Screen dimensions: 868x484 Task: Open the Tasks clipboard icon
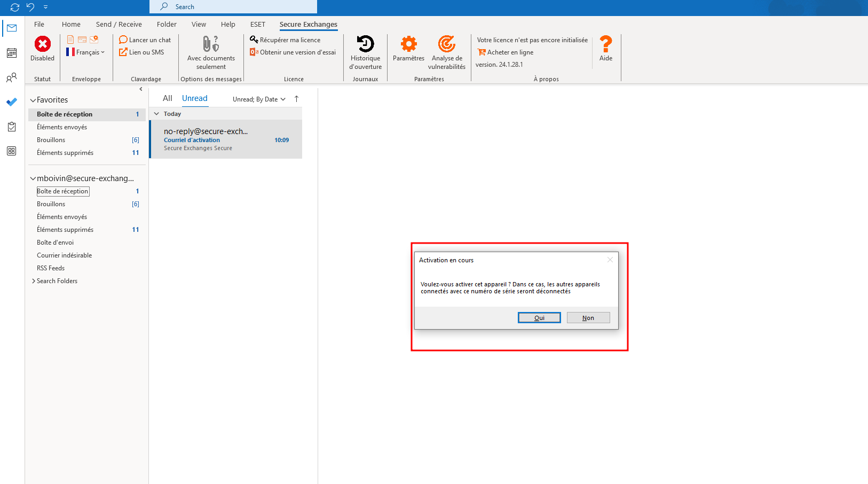[x=12, y=127]
